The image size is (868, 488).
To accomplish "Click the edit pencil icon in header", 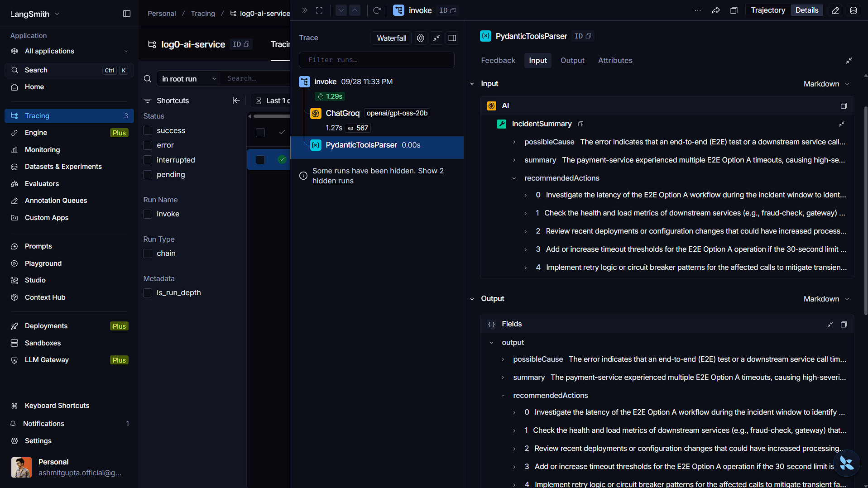I will 835,10.
